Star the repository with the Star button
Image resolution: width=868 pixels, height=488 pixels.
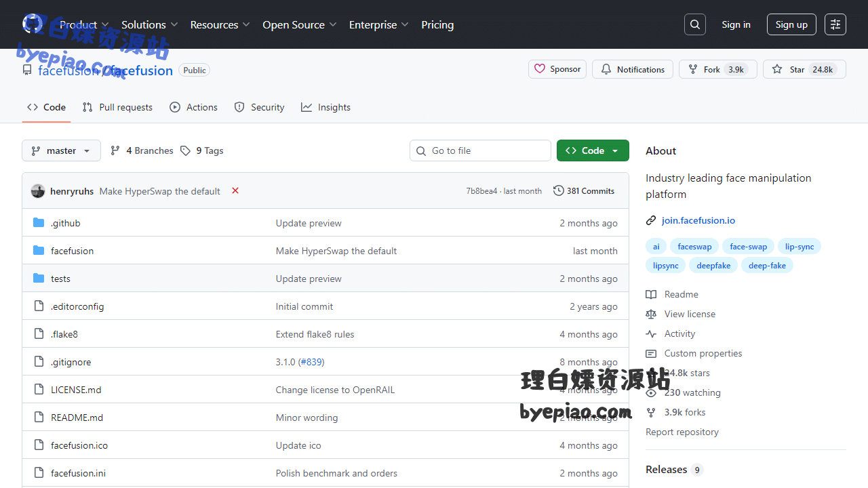(804, 69)
